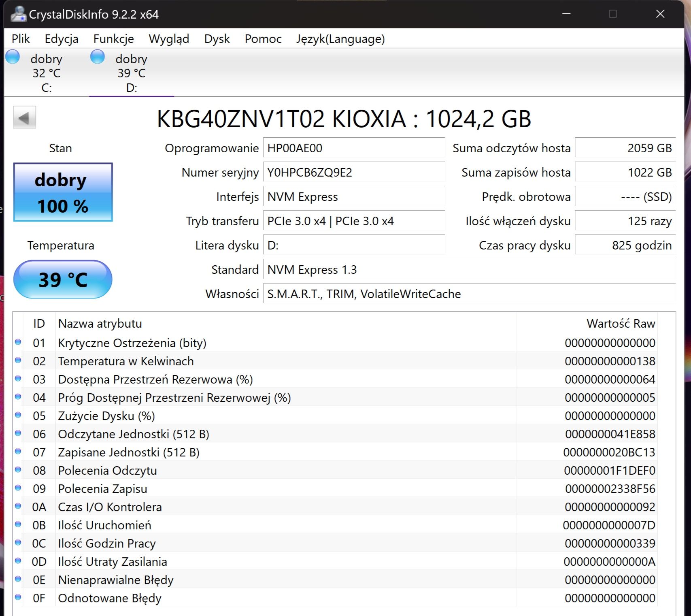This screenshot has height=616, width=691.
Task: Click status dot of Ilość Godzin Pracy row
Action: coord(18,543)
